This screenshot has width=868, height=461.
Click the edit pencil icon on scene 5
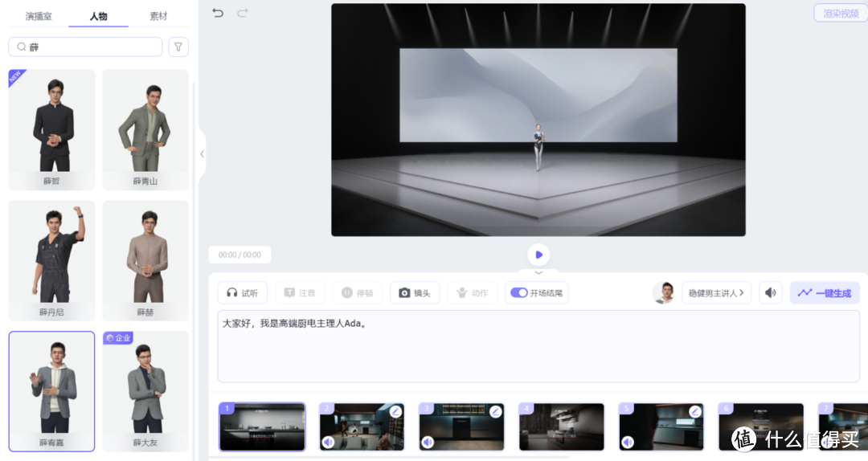pyautogui.click(x=694, y=411)
